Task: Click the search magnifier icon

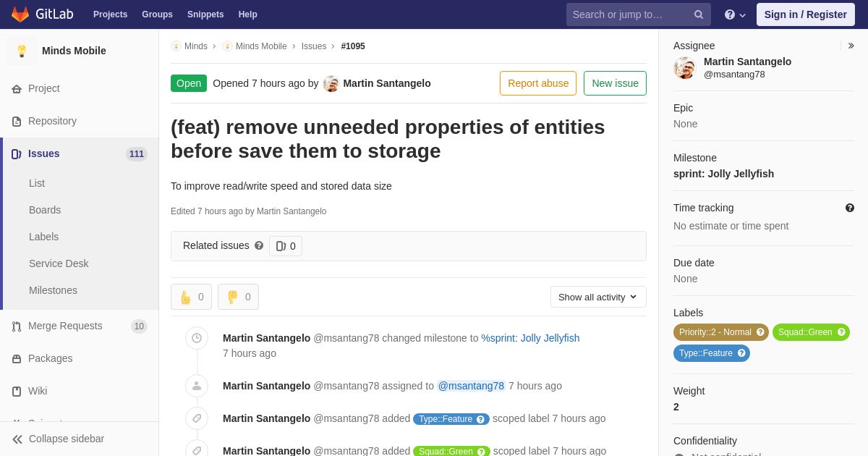Action: [698, 14]
